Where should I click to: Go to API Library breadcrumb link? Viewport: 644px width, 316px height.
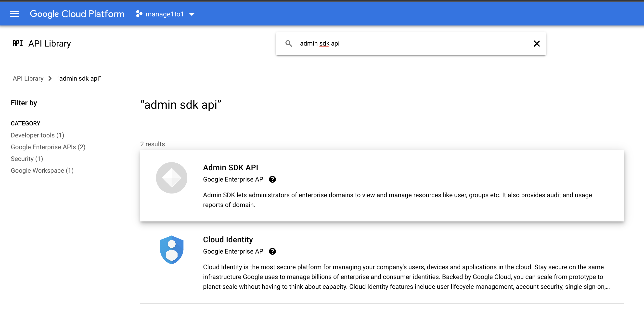click(28, 78)
